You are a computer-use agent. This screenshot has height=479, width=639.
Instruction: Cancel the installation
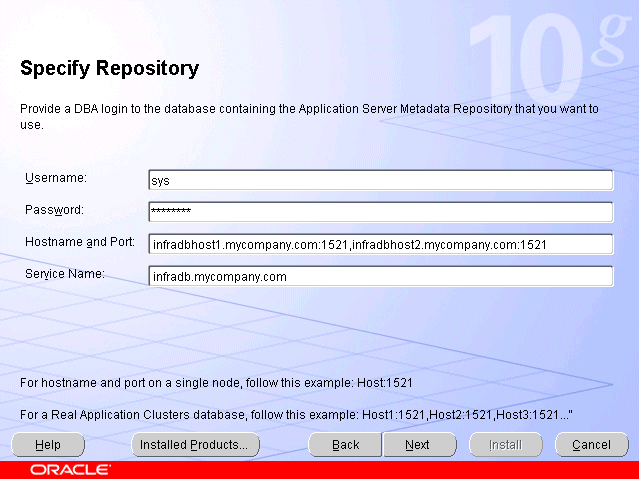[592, 444]
